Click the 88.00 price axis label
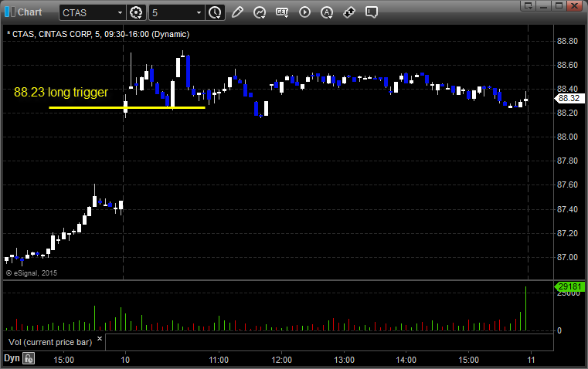The width and height of the screenshot is (588, 369). (567, 137)
